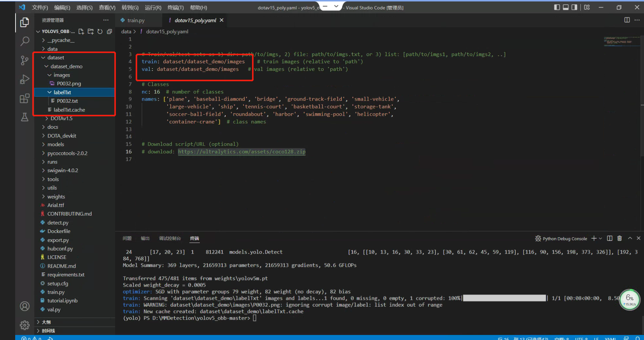Open the Extensions view
This screenshot has width=644, height=340.
24,98
